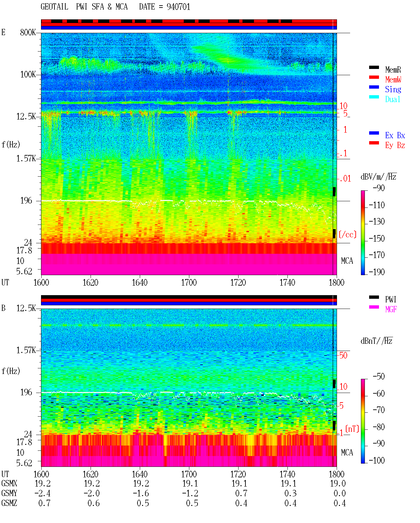The width and height of the screenshot is (420, 523).
Task: Click the 'f(Hz)' label in E panel
Action: coord(10,144)
